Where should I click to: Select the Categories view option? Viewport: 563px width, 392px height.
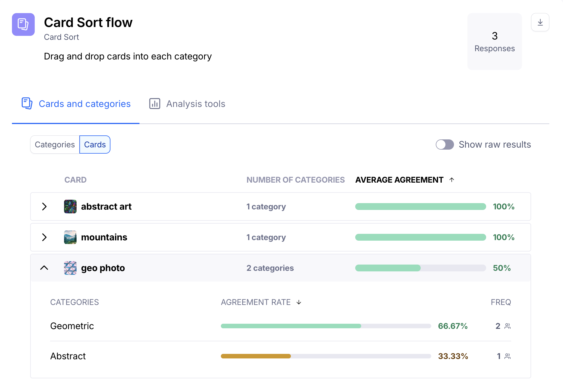click(55, 145)
